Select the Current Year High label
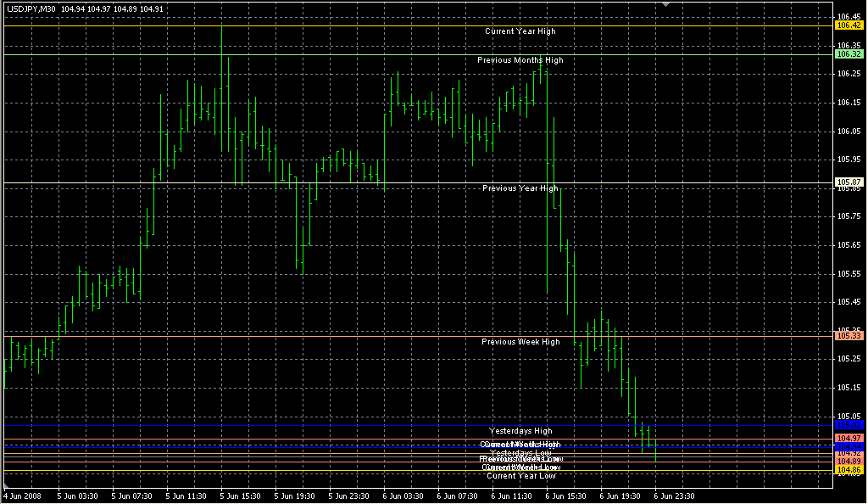The image size is (868, 504). (520, 31)
